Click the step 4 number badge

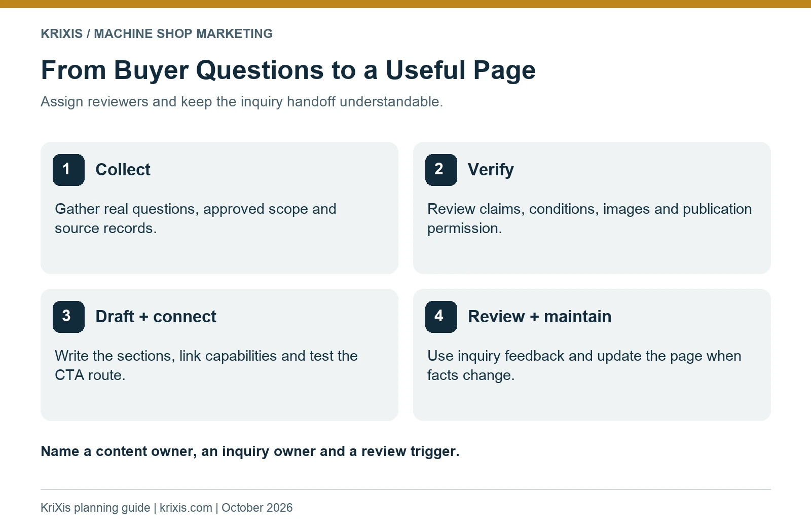[441, 317]
